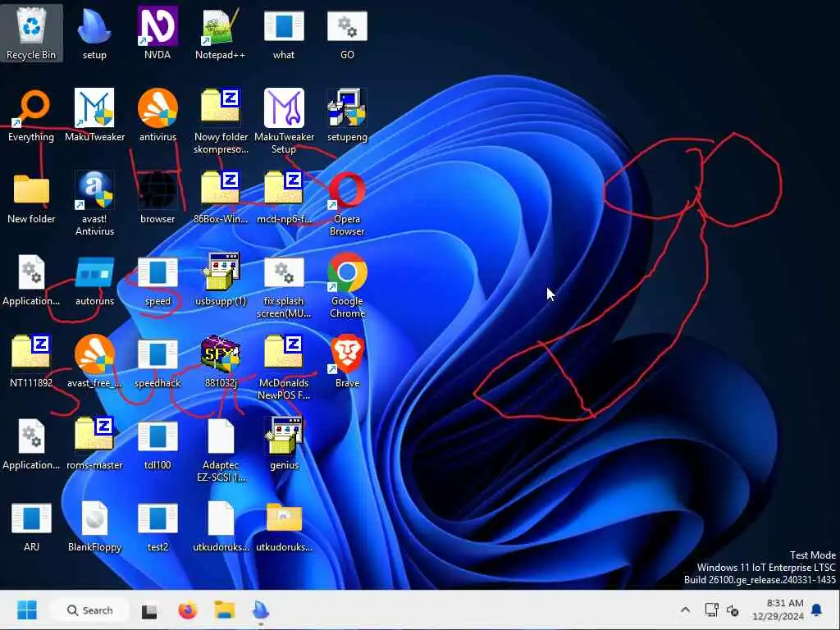Viewport: 840px width, 630px height.
Task: Select the BlankFloppy image file
Action: (94, 526)
